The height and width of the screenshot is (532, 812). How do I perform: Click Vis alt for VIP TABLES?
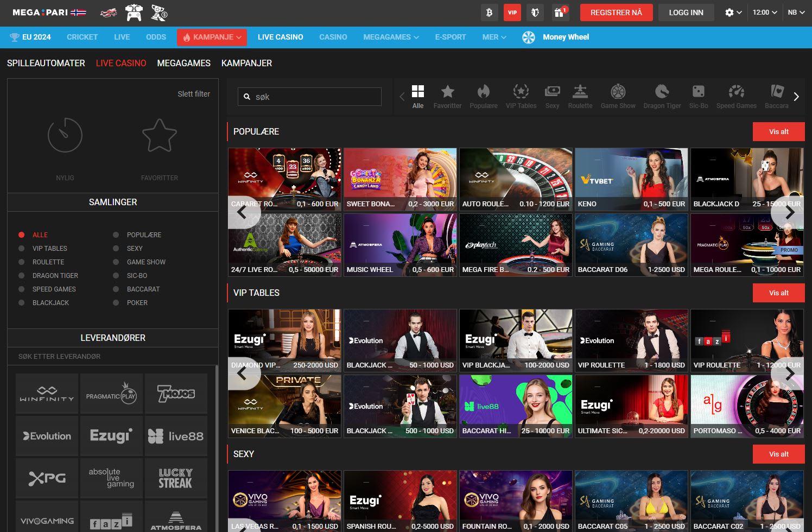click(x=778, y=293)
